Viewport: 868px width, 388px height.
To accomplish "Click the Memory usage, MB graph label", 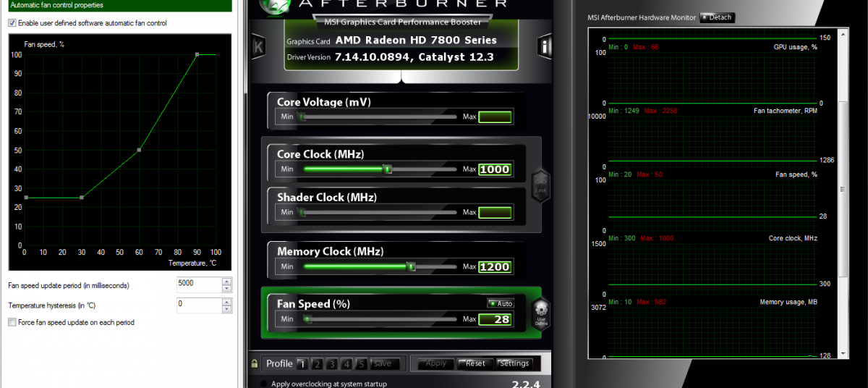I will tap(788, 302).
